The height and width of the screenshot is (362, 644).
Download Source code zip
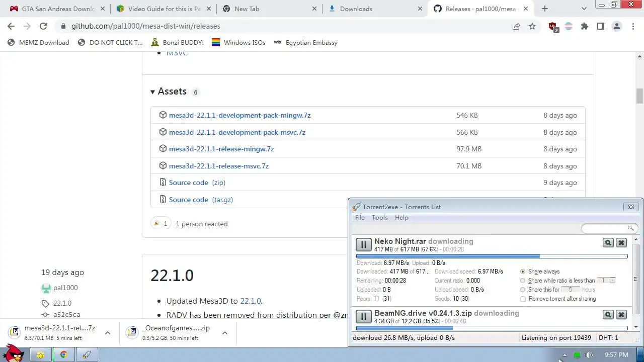tap(197, 183)
